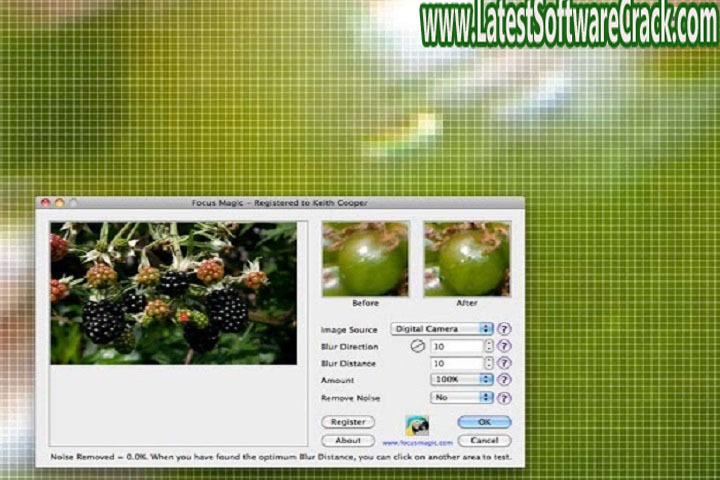Open the www.focusmagic.com link
This screenshot has height=480, width=720.
[x=417, y=443]
